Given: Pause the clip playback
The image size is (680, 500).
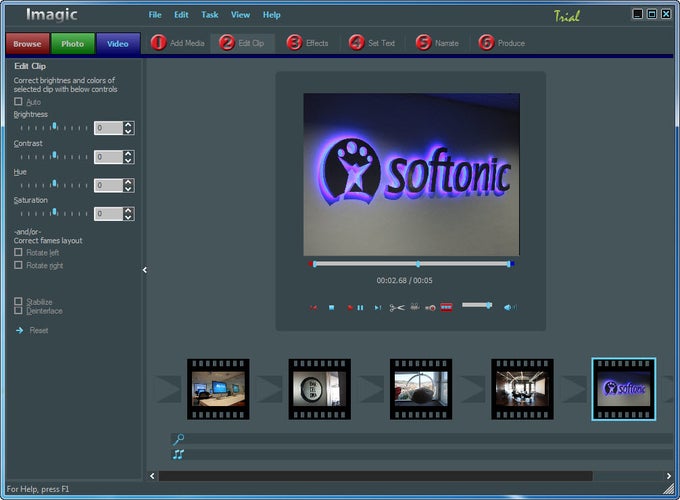Looking at the screenshot, I should (360, 307).
